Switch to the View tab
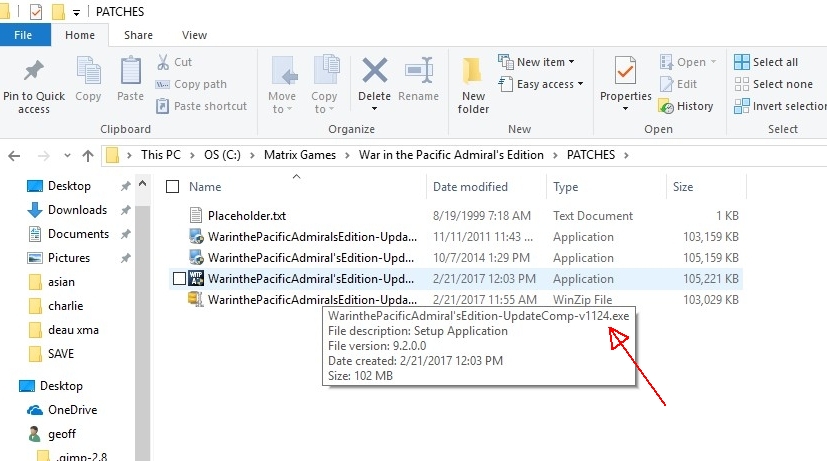The width and height of the screenshot is (827, 461). [194, 35]
